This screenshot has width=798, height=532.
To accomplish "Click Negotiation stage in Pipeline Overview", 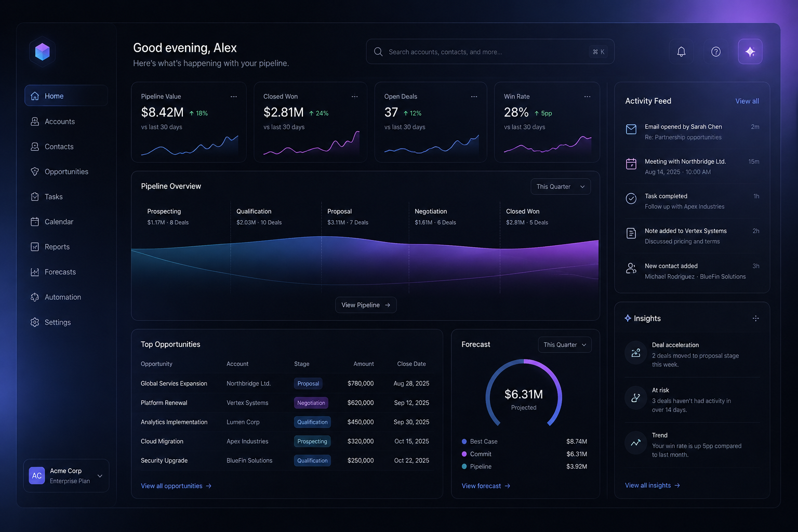I will [x=431, y=211].
